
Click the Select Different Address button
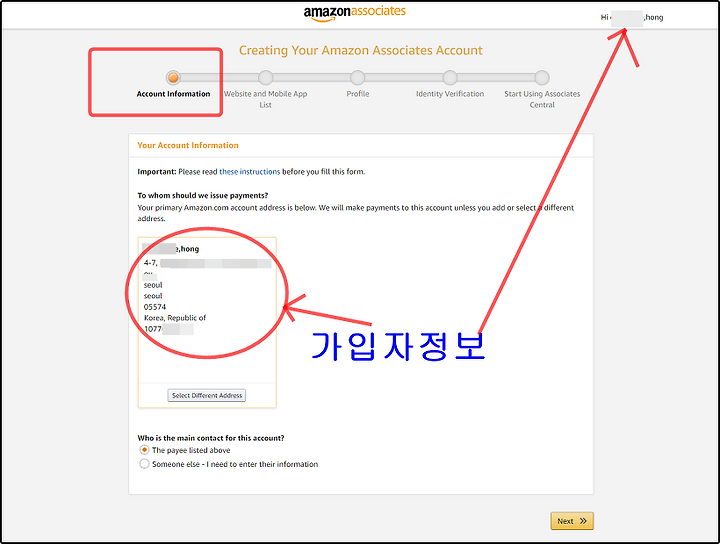coord(207,395)
